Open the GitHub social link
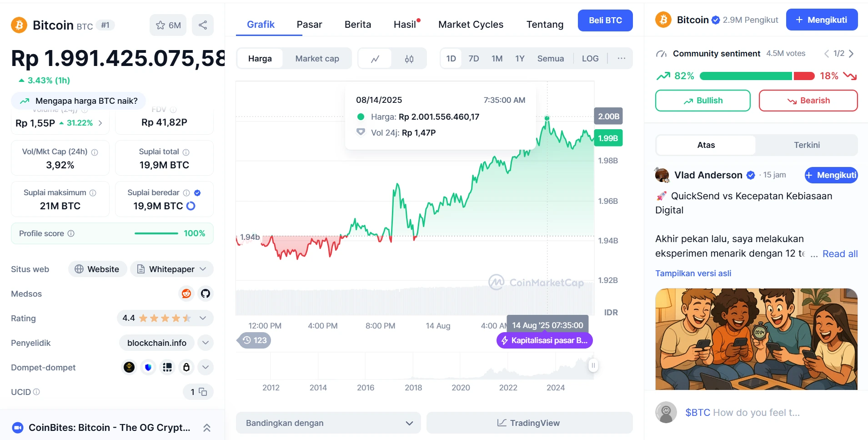 pyautogui.click(x=206, y=293)
